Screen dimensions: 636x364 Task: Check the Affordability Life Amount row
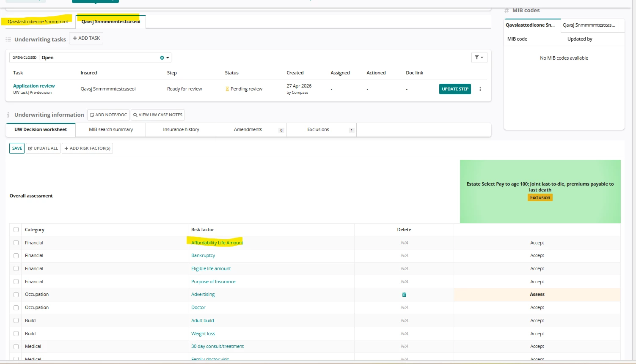16,243
